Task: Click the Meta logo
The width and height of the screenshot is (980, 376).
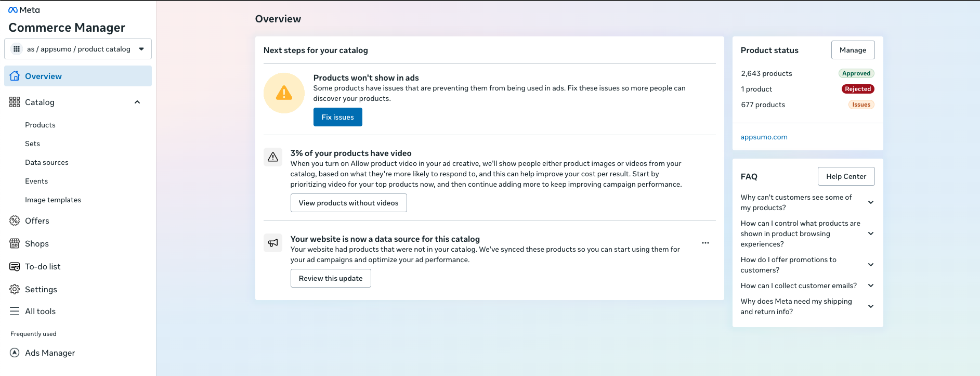Action: click(24, 10)
